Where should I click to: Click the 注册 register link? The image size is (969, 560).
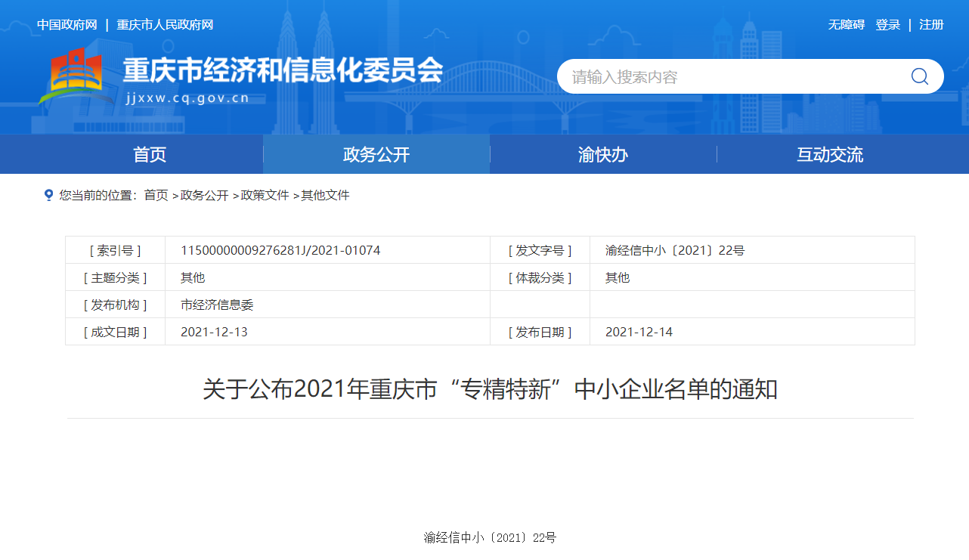coord(931,25)
